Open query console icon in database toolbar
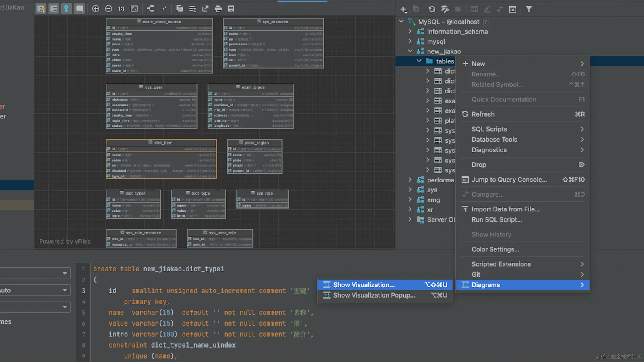The width and height of the screenshot is (644, 362). pos(513,9)
